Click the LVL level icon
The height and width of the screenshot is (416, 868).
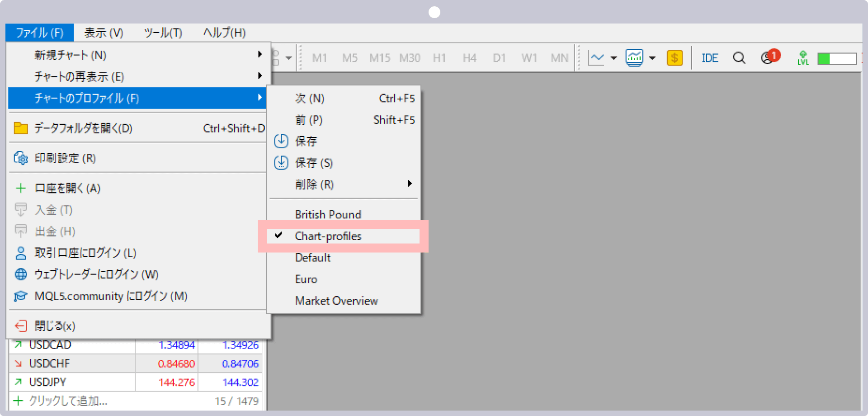pos(803,58)
